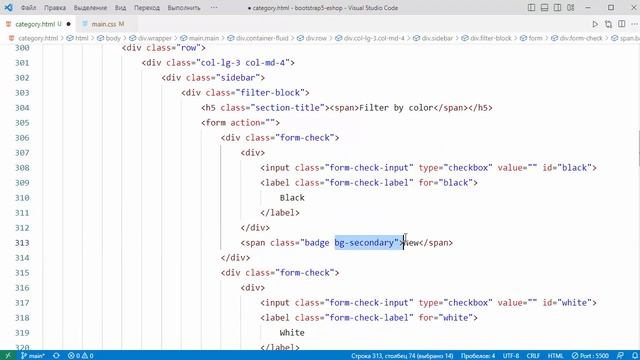Open changes compare icon in editor toolbar
640x360 pixels.
(609, 24)
